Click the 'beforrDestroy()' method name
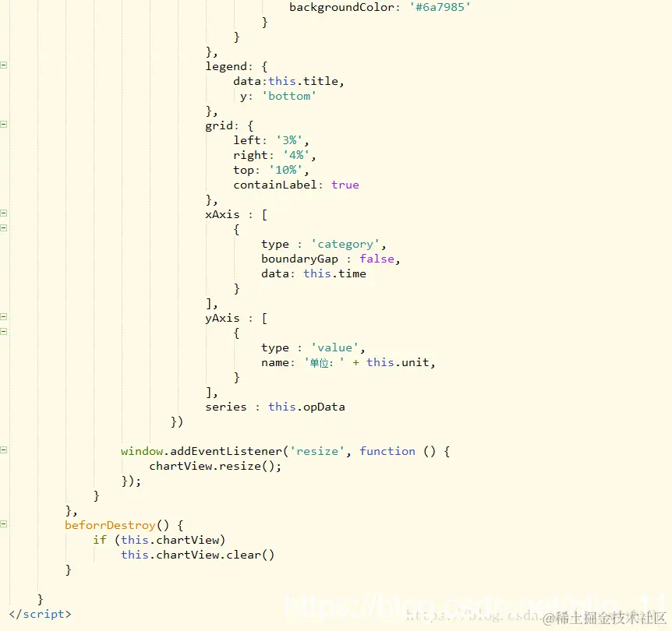The image size is (672, 631). coord(117,525)
